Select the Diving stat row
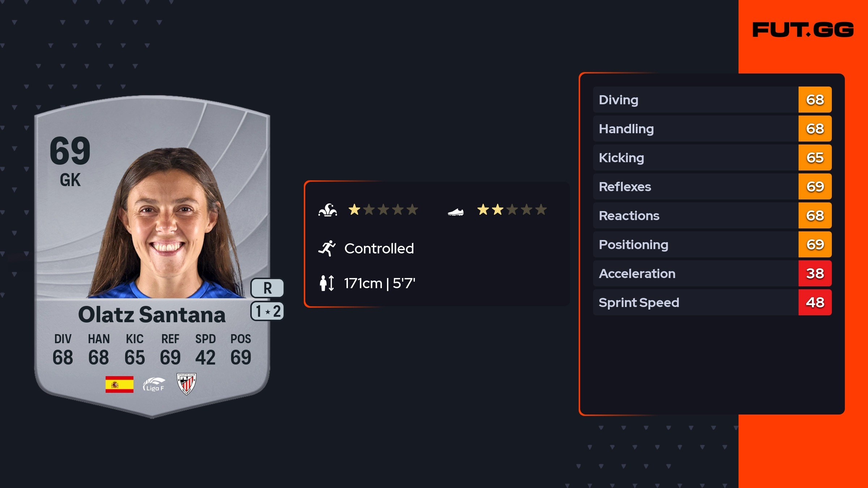The image size is (868, 488). (x=695, y=100)
